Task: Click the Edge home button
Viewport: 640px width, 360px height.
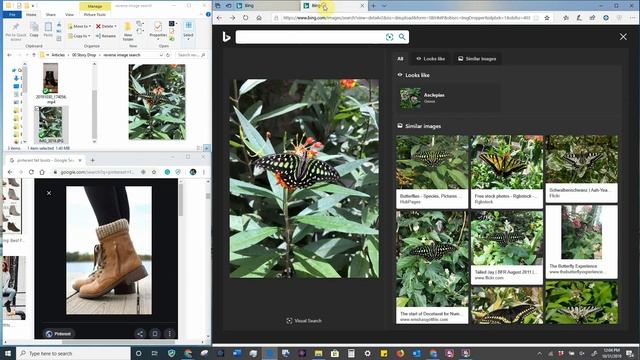Action: (x=259, y=18)
